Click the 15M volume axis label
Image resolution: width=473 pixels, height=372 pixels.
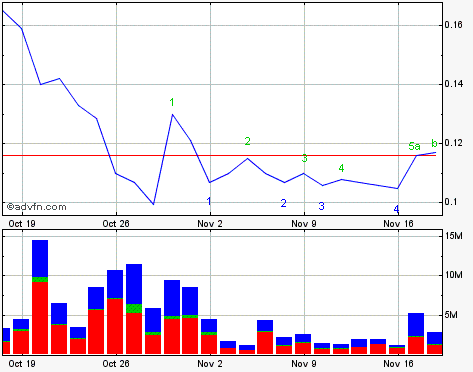tap(454, 236)
